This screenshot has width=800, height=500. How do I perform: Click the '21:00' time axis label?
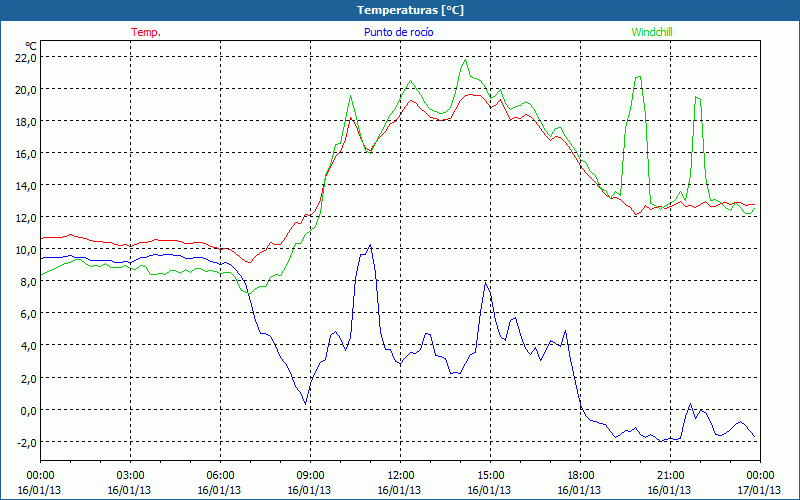[670, 475]
